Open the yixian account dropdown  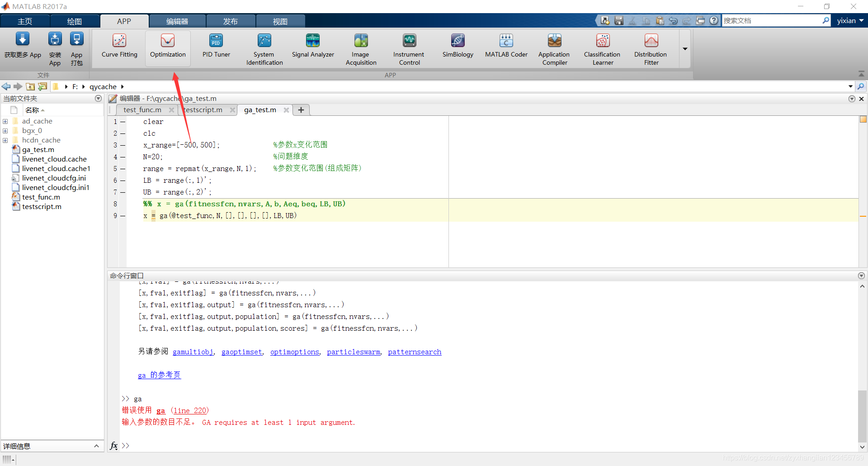tap(850, 21)
